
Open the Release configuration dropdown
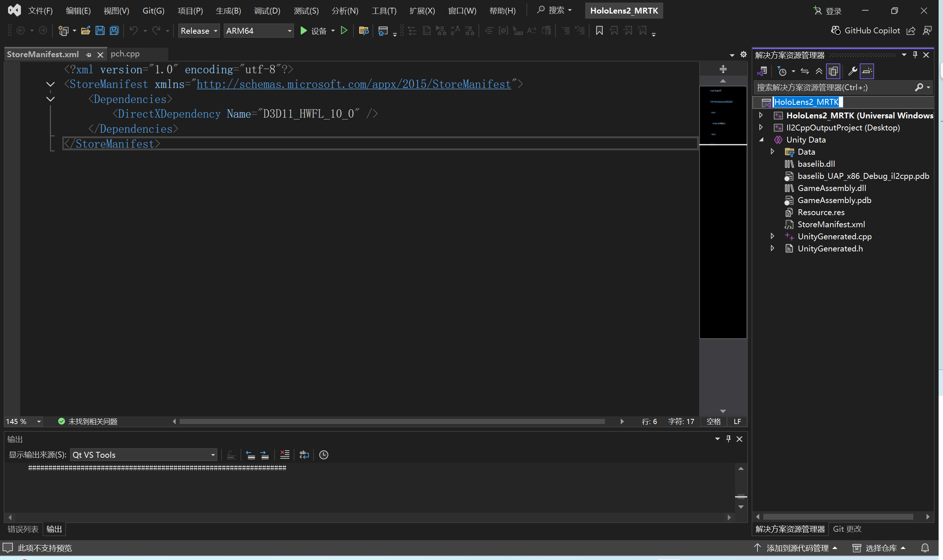point(199,30)
